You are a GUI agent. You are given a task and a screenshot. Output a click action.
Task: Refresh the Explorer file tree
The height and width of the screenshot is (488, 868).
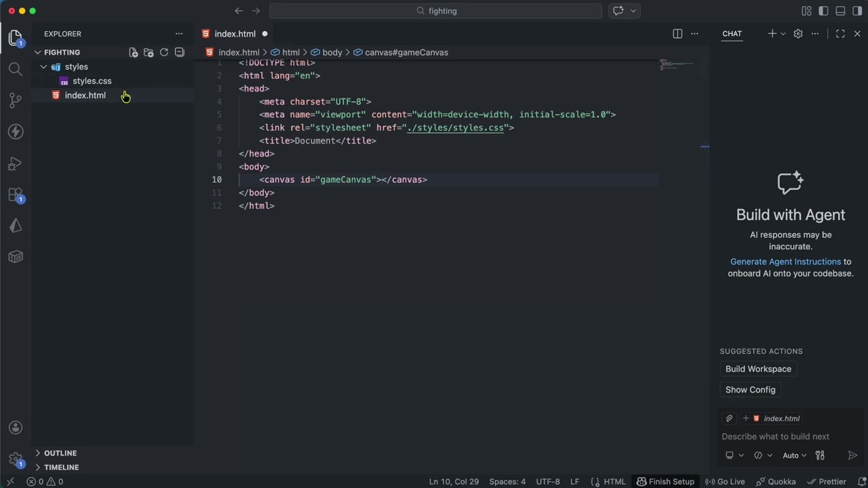pyautogui.click(x=164, y=52)
